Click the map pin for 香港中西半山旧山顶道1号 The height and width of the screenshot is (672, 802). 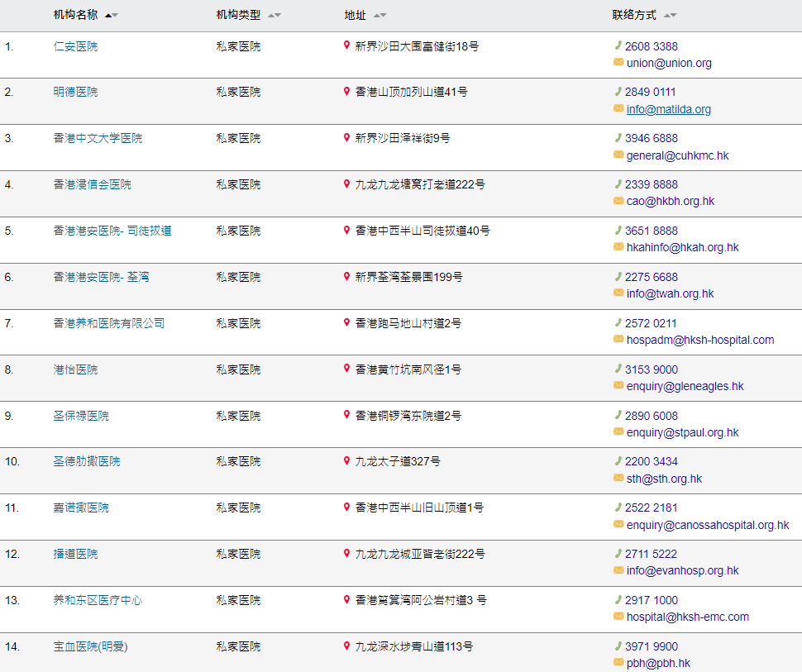coord(346,508)
